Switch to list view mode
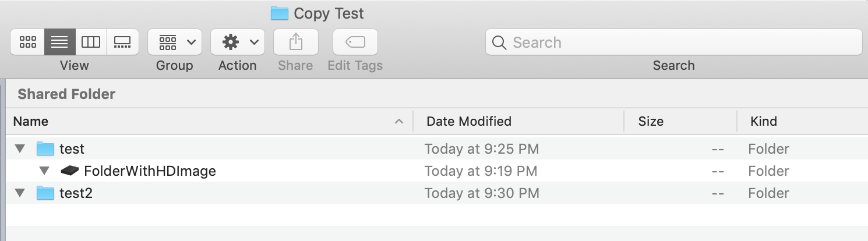868x241 pixels. pos(60,42)
